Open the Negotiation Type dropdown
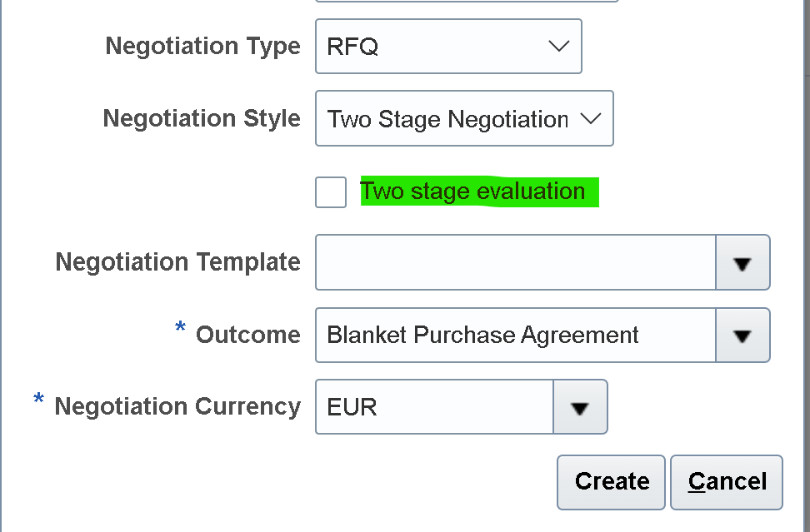 (x=558, y=46)
